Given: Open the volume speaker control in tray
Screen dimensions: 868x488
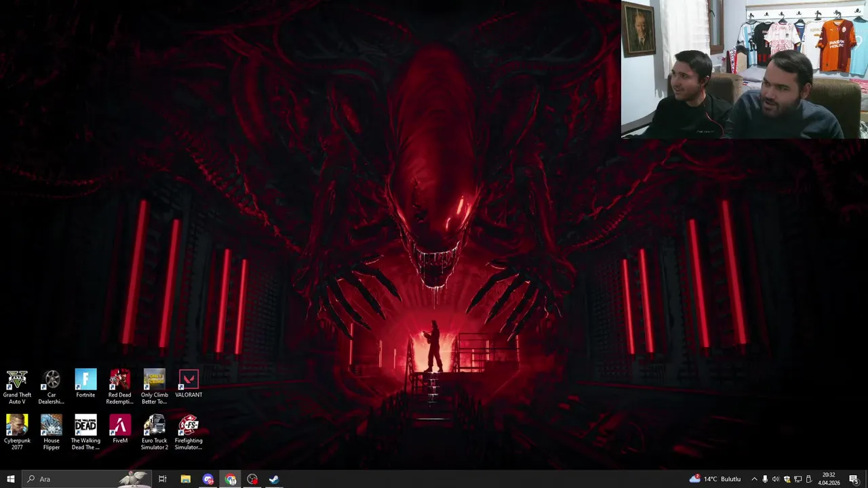Looking at the screenshot, I should [776, 479].
